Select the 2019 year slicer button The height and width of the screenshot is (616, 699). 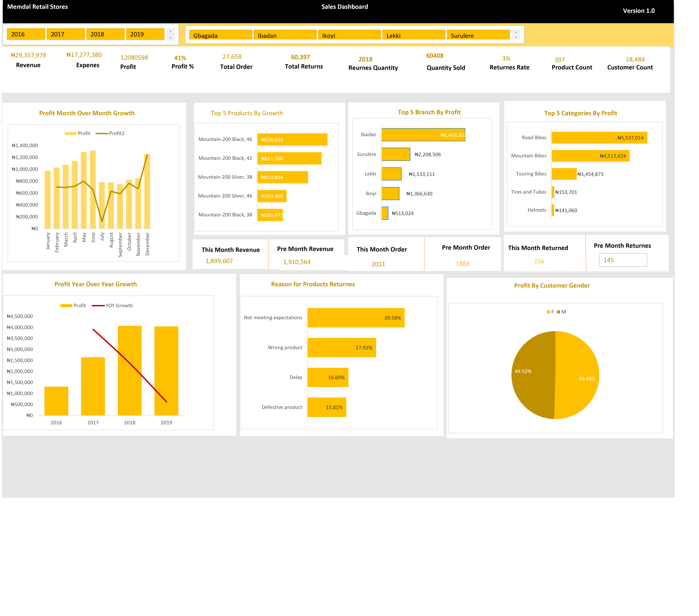pyautogui.click(x=145, y=34)
